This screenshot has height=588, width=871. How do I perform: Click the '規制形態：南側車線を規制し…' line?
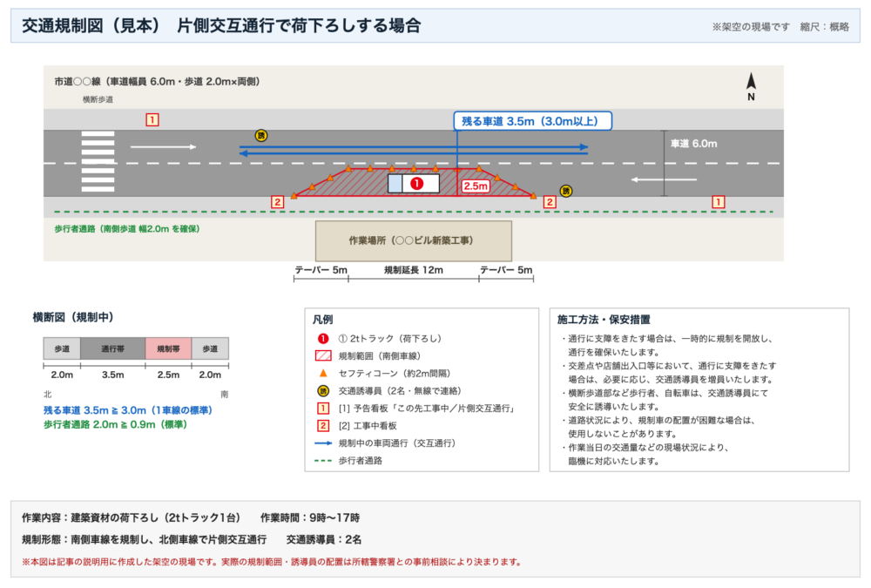[145, 539]
